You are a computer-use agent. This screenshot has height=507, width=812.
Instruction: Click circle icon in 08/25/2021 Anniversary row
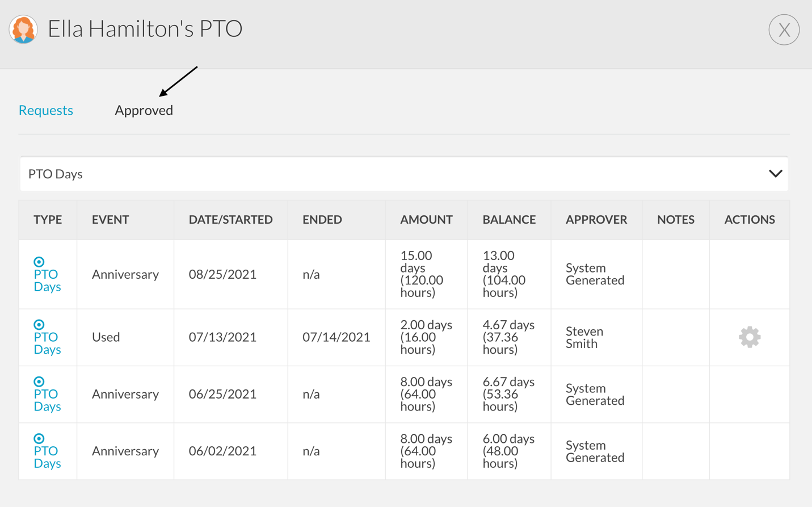coord(39,262)
